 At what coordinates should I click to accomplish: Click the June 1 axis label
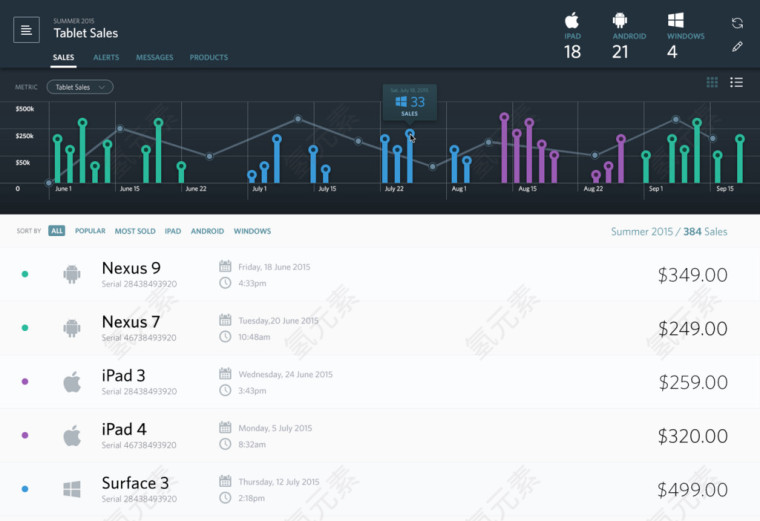pyautogui.click(x=63, y=189)
